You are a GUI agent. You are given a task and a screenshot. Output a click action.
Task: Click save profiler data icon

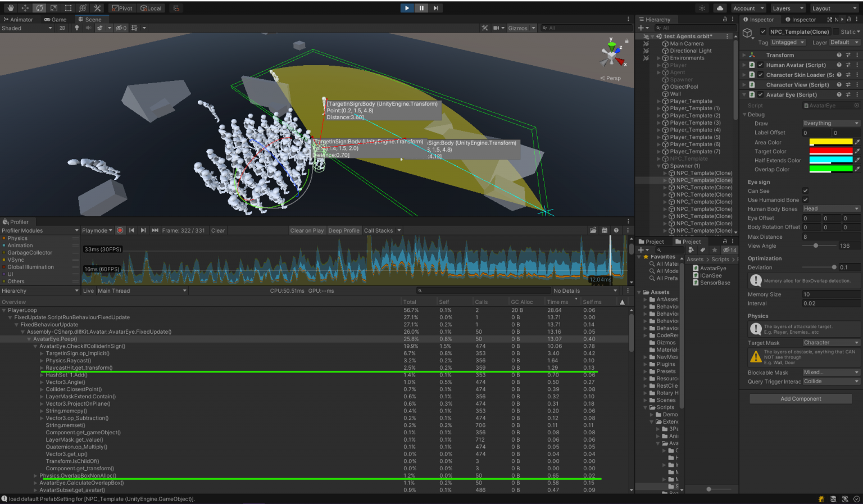click(604, 230)
